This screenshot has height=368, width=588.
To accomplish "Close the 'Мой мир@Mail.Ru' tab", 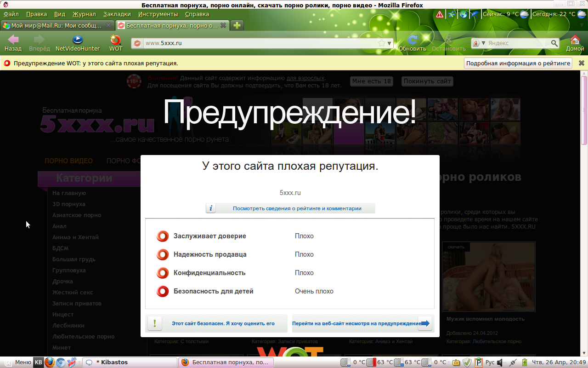I will tap(108, 25).
